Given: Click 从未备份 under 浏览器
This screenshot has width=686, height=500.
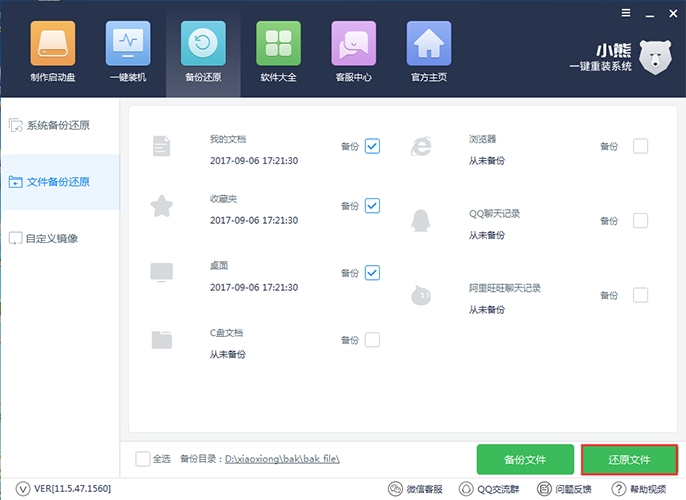Looking at the screenshot, I should pos(487,161).
